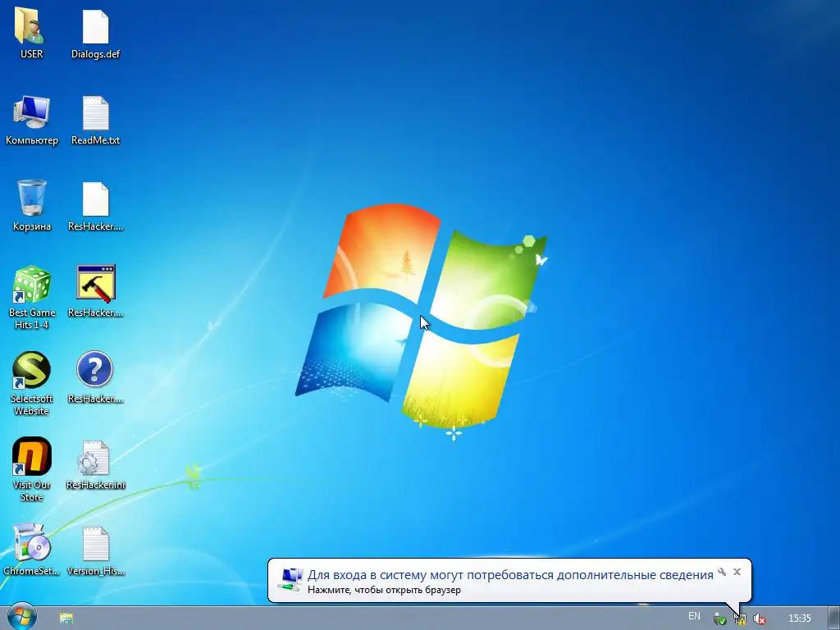
Task: Click the Show desktop button
Action: (834, 618)
